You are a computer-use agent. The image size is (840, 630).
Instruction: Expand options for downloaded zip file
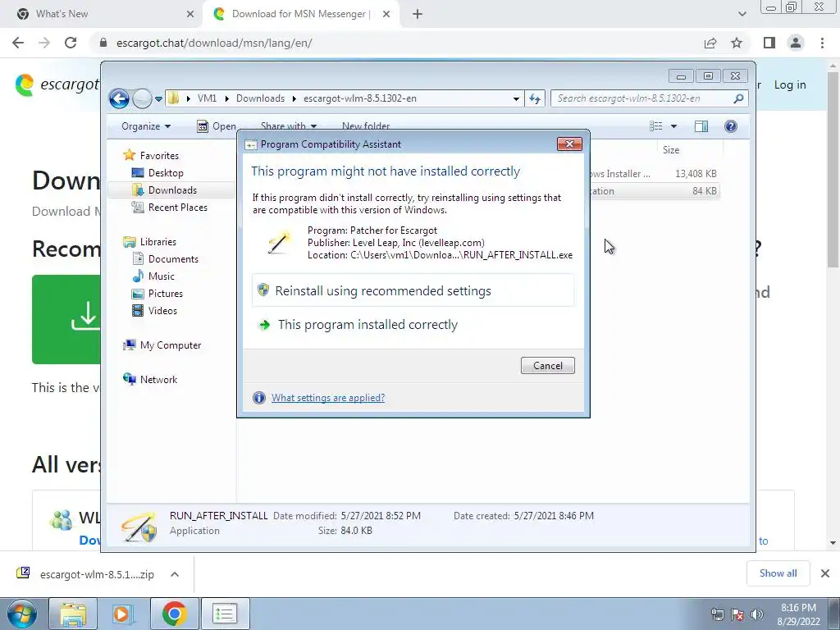[x=175, y=574]
